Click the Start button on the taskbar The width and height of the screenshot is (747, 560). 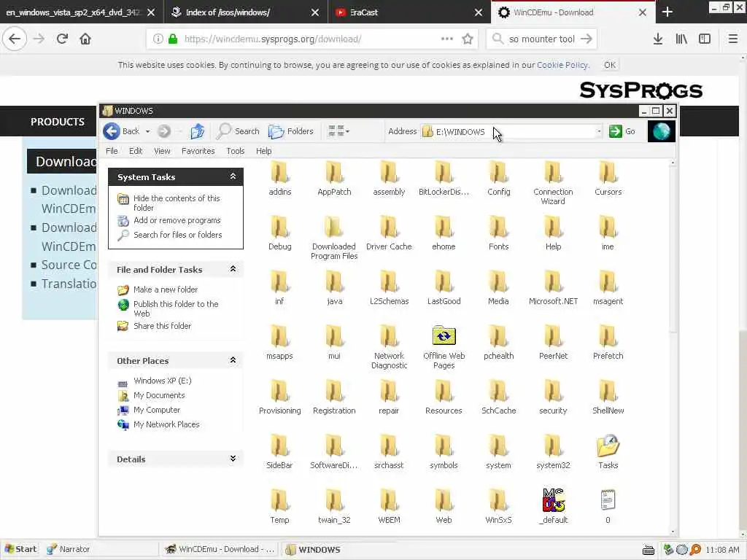(x=20, y=549)
